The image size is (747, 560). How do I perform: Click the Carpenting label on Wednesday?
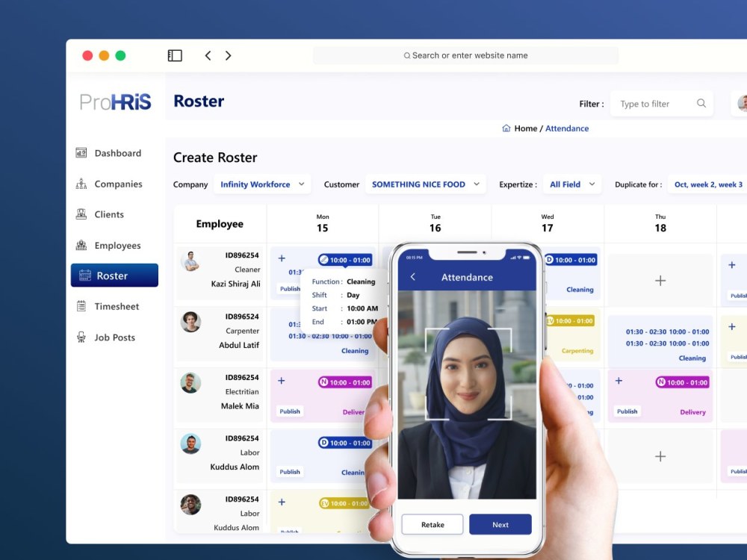click(x=577, y=351)
